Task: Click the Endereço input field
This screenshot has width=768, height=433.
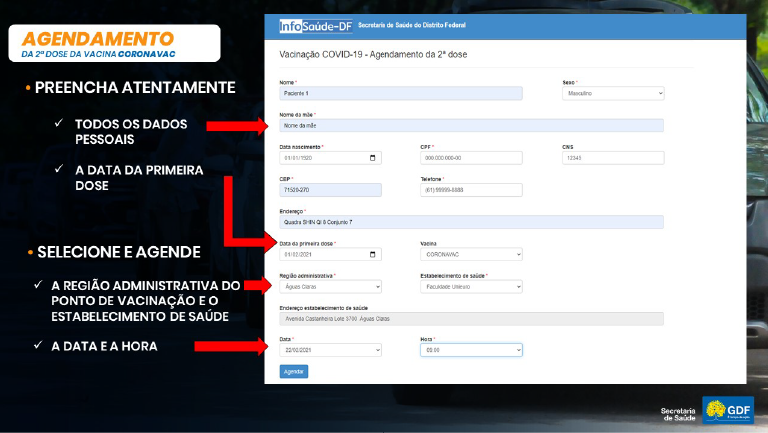Action: (472, 222)
